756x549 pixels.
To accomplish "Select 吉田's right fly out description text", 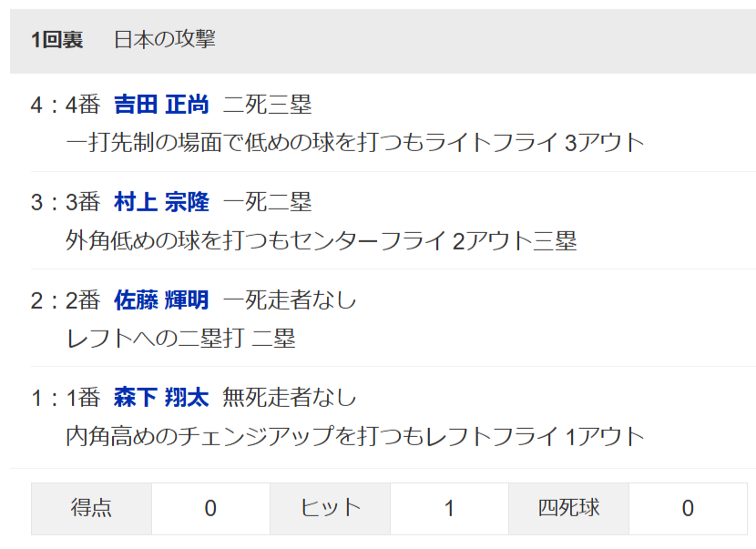I will coord(355,143).
